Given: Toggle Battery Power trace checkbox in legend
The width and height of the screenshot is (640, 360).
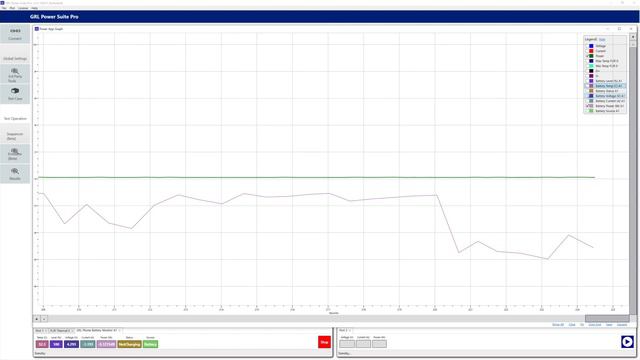Looking at the screenshot, I should [587, 106].
